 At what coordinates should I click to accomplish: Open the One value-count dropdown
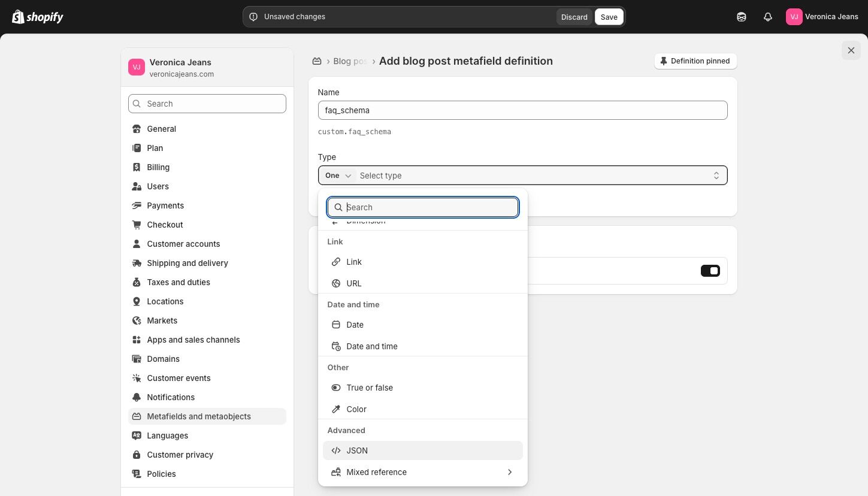(338, 176)
